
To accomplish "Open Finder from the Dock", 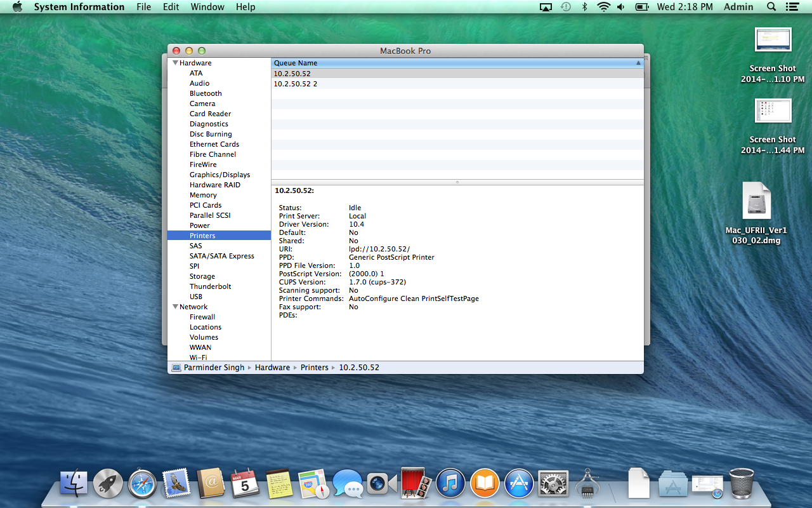I will 74,484.
